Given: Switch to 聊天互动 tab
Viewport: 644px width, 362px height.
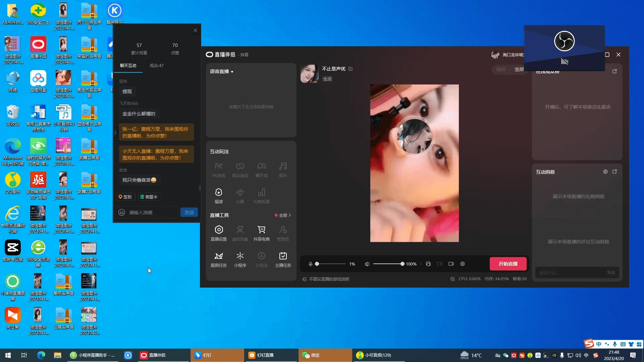Looking at the screenshot, I should (128, 66).
